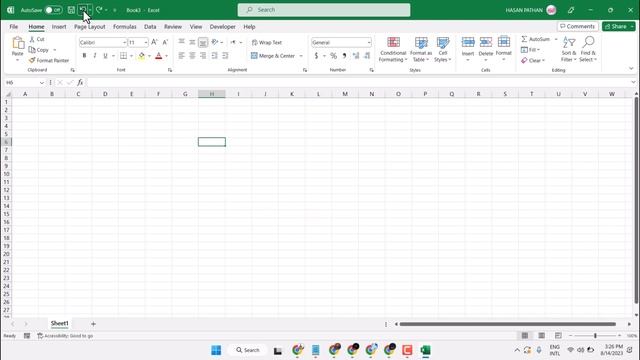Click the Delete cells icon
The height and width of the screenshot is (360, 640).
click(486, 42)
